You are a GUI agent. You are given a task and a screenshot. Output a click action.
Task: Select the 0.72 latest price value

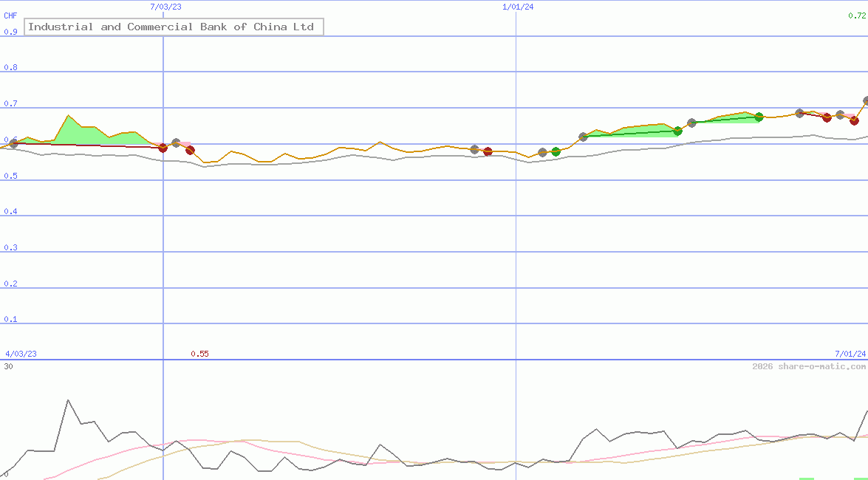(857, 16)
